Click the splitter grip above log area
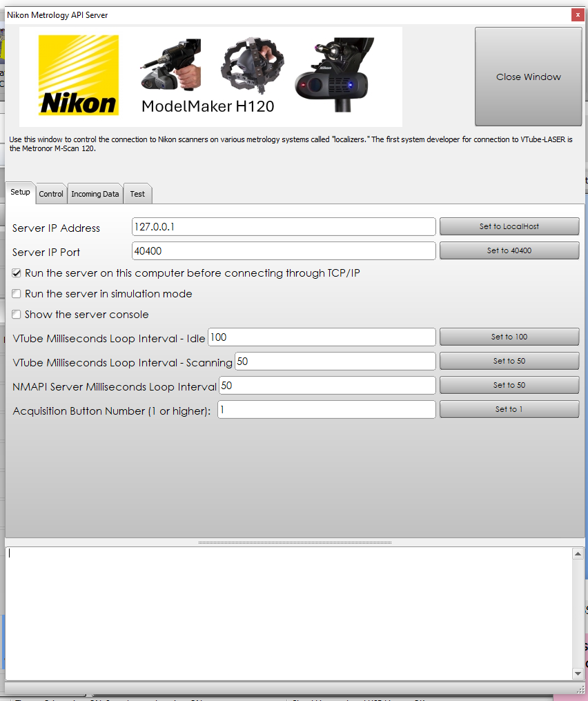588x701 pixels. coord(295,542)
